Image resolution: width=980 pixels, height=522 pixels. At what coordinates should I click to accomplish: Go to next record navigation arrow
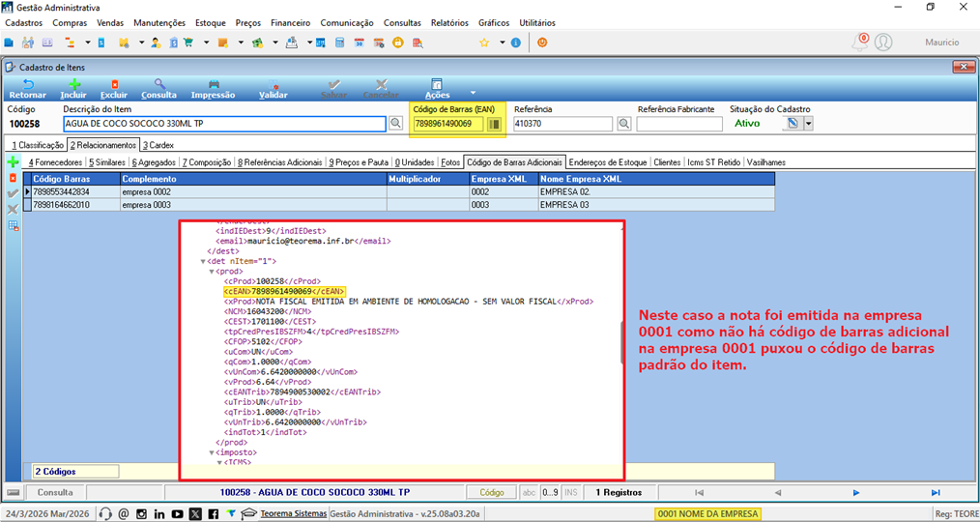[857, 493]
